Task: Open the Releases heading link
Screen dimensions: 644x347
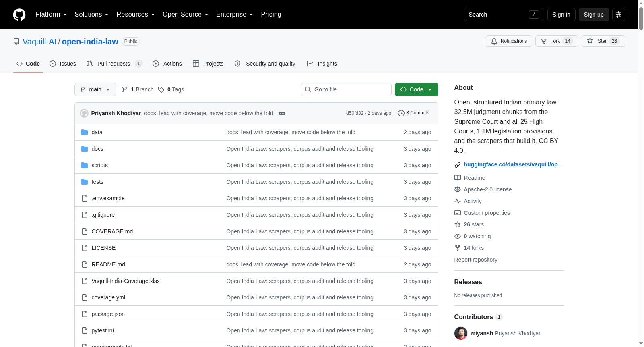Action: coord(468,282)
